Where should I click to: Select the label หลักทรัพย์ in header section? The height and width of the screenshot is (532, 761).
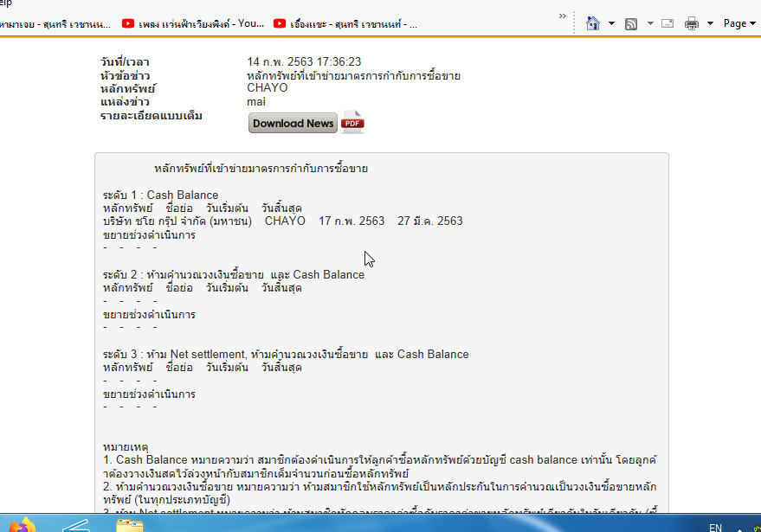(127, 89)
